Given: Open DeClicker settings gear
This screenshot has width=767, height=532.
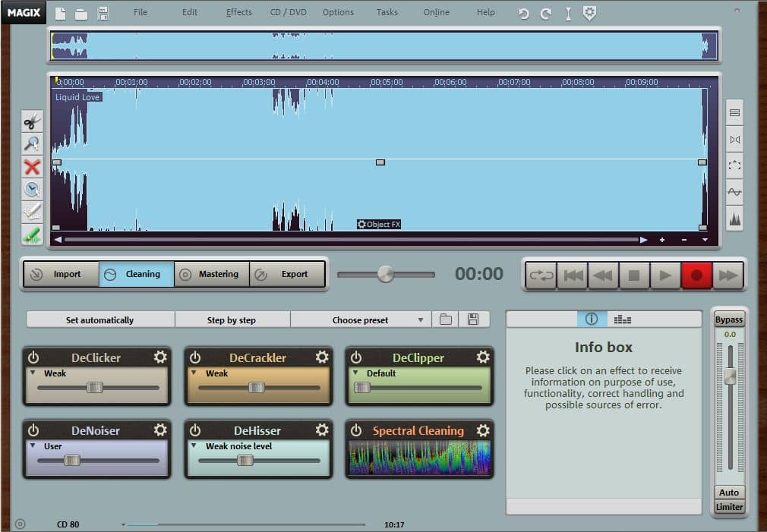Looking at the screenshot, I should tap(160, 357).
